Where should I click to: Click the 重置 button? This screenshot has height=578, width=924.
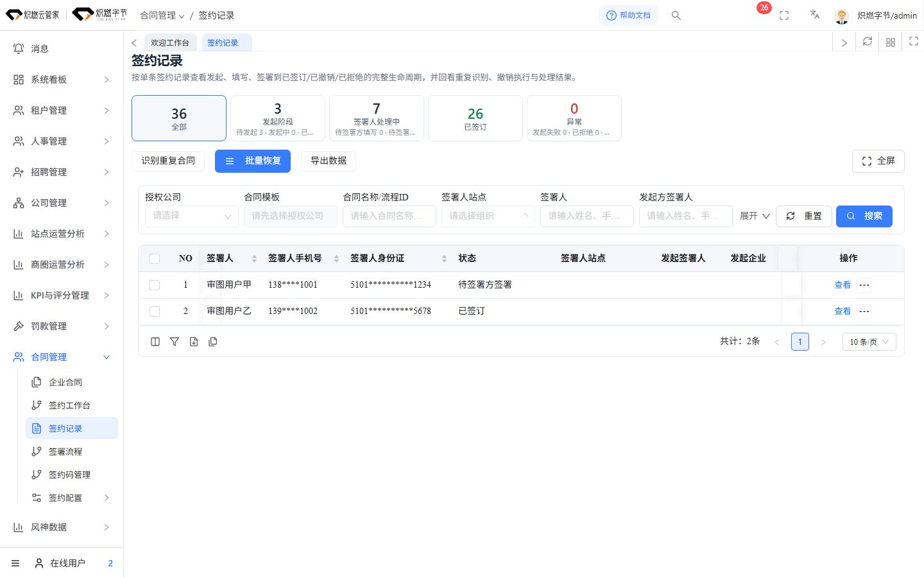[804, 216]
